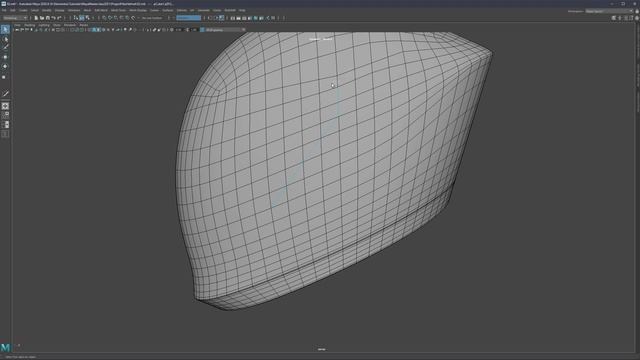Toggle select by object type mode

(x=82, y=18)
